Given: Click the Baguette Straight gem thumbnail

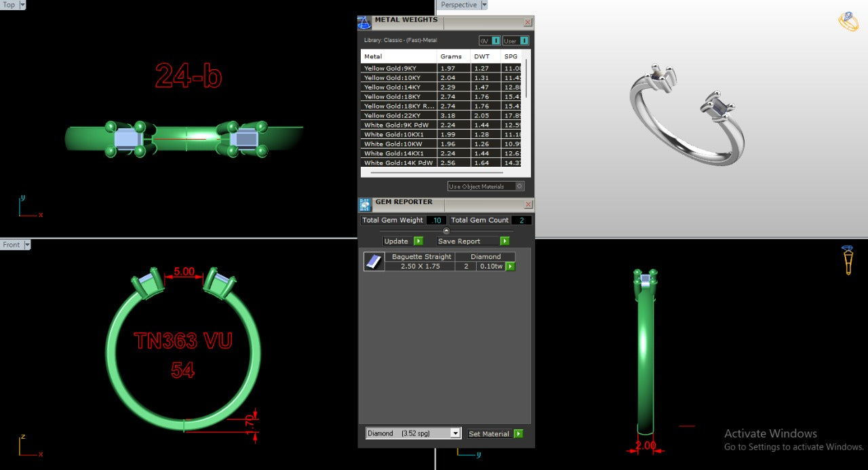Looking at the screenshot, I should 374,262.
